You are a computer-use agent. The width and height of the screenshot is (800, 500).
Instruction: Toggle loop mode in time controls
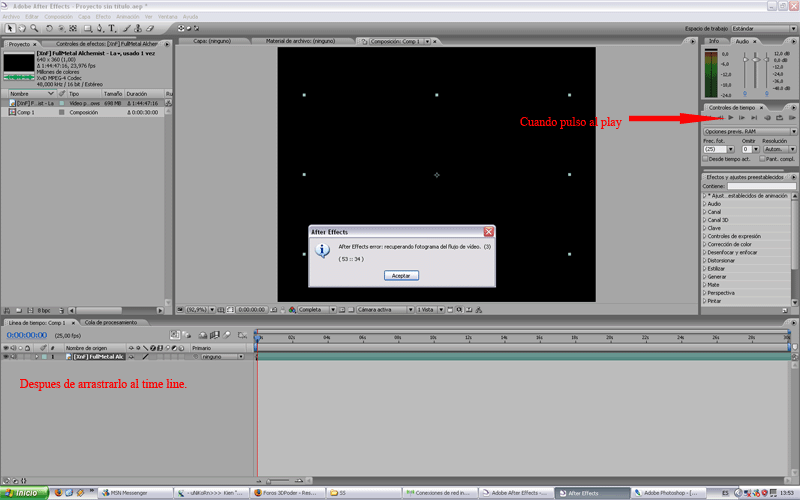779,118
